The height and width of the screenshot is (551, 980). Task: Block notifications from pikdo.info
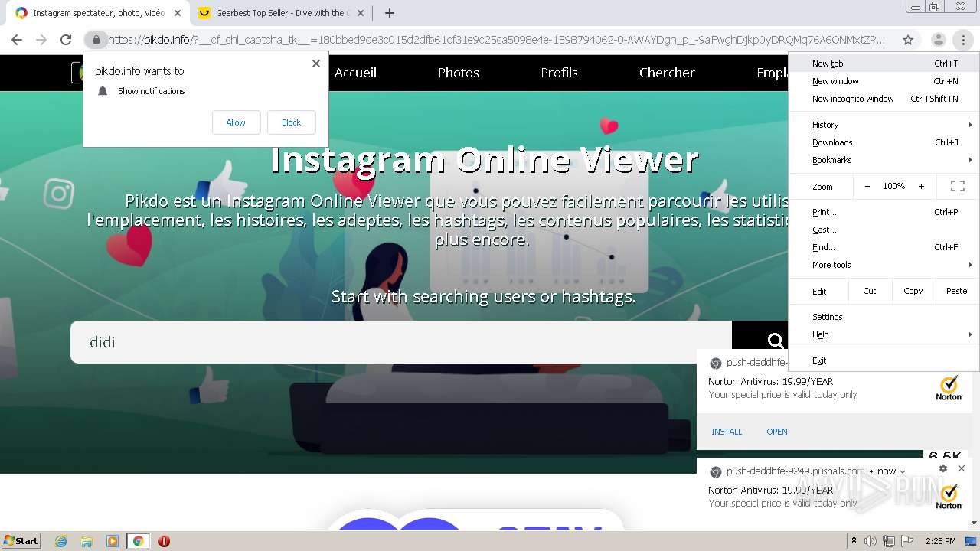[291, 122]
